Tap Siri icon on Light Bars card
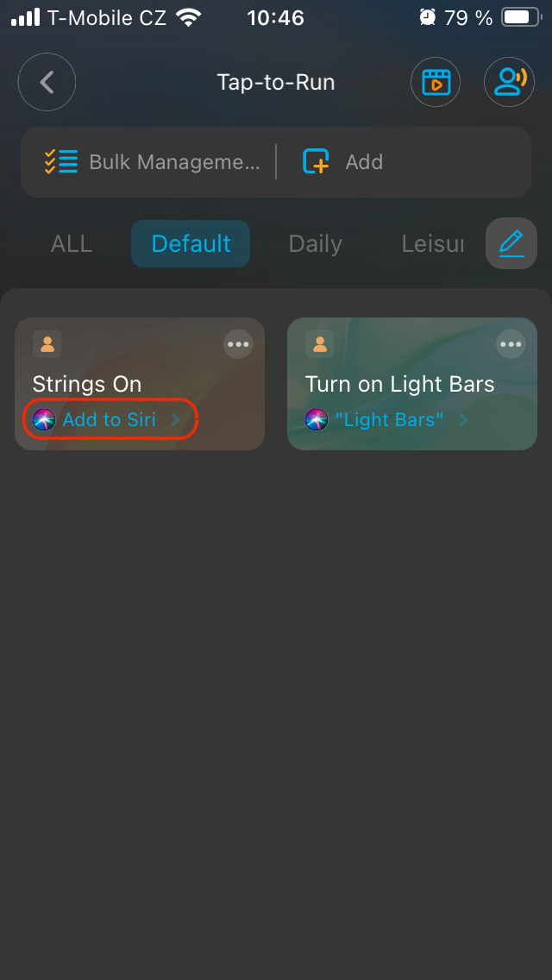Screen dimensions: 552x980 point(317,420)
